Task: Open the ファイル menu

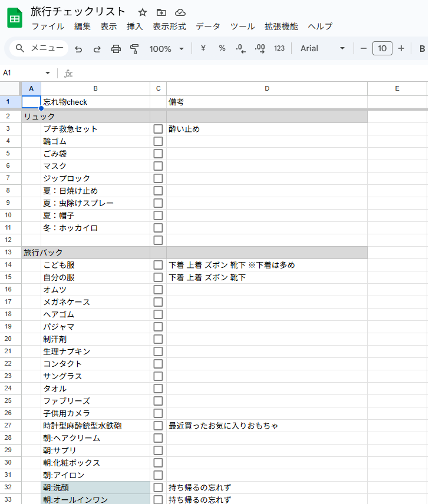Action: (48, 26)
